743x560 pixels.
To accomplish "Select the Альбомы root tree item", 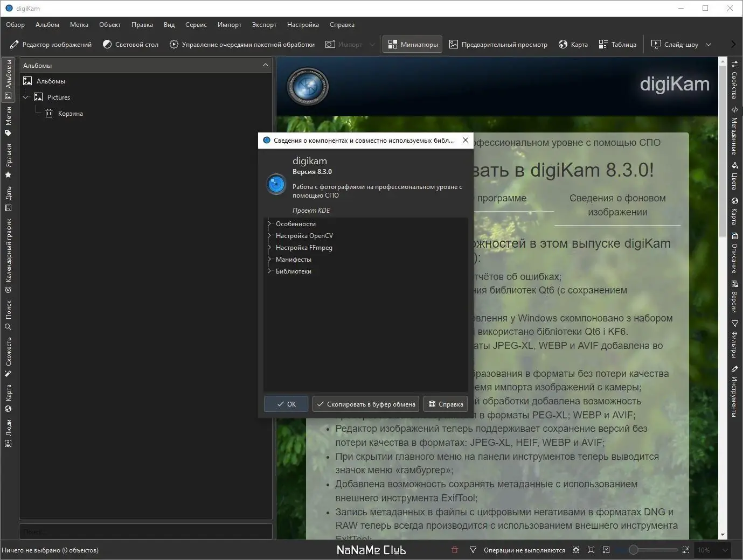I will [x=51, y=81].
